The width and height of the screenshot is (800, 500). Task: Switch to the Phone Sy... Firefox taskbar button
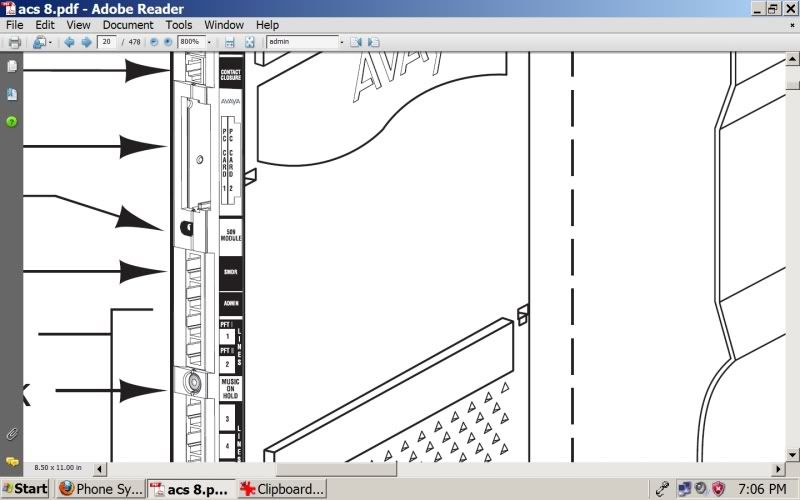pyautogui.click(x=101, y=489)
